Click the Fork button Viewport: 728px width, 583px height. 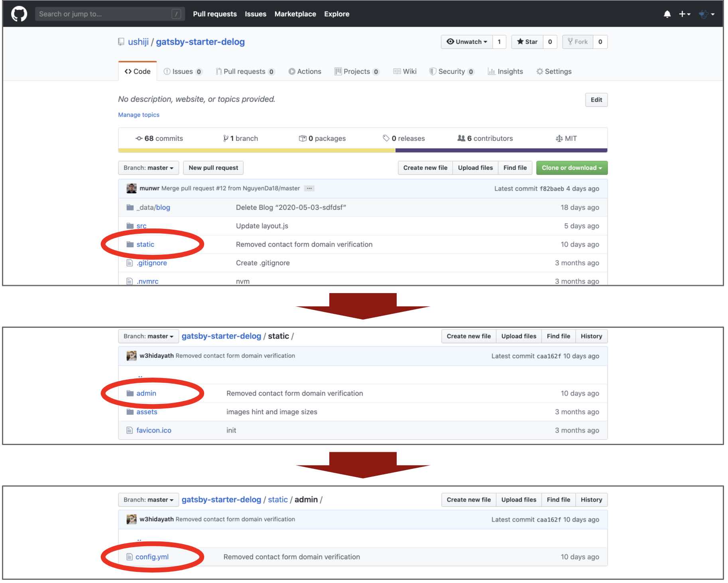tap(578, 42)
